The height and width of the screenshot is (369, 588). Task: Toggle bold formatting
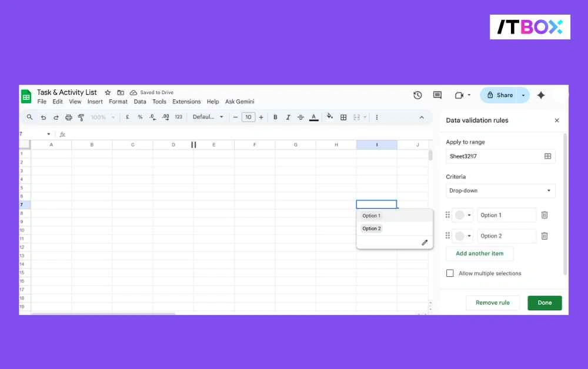[x=275, y=117]
